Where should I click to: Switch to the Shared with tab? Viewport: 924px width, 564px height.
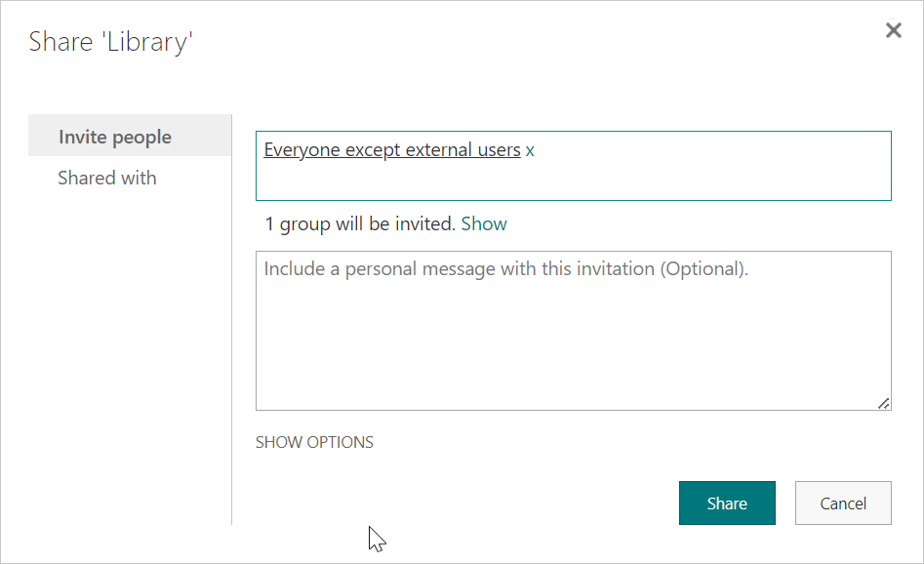pyautogui.click(x=106, y=178)
